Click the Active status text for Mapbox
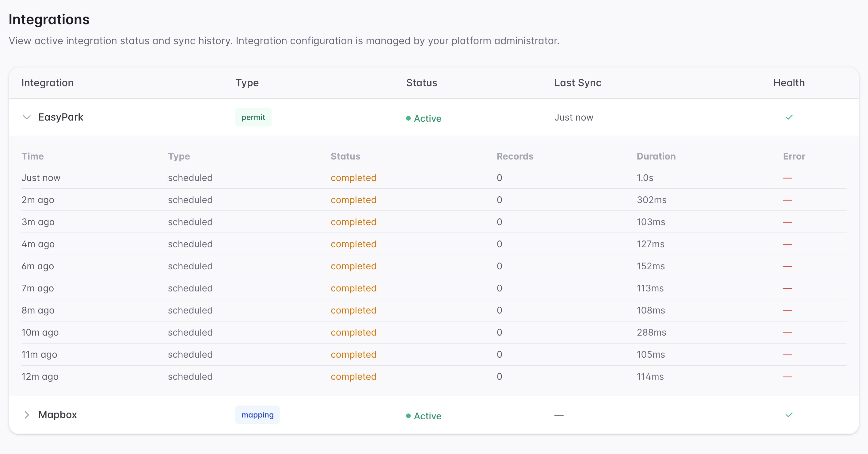The image size is (868, 454). click(428, 416)
